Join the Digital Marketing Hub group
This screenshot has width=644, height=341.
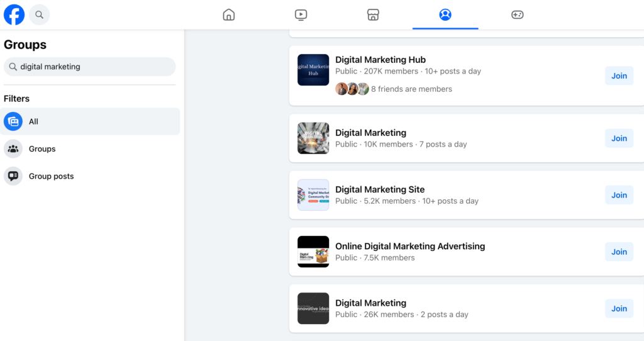click(619, 75)
